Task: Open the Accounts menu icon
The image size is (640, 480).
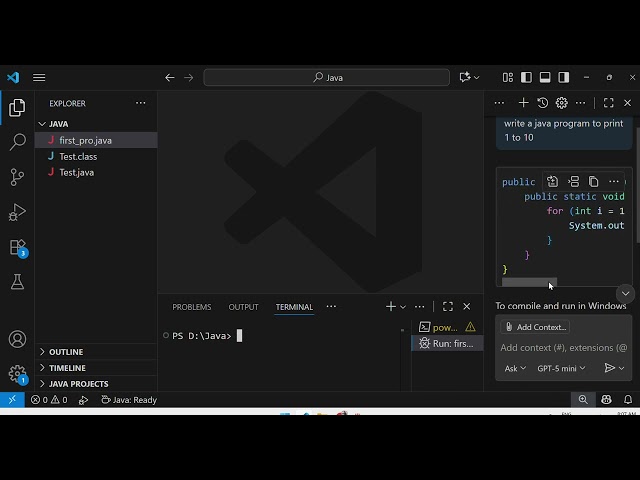Action: 17,339
